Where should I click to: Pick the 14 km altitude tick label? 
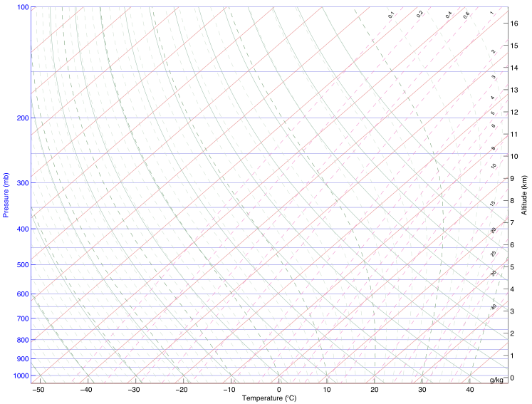[514, 68]
